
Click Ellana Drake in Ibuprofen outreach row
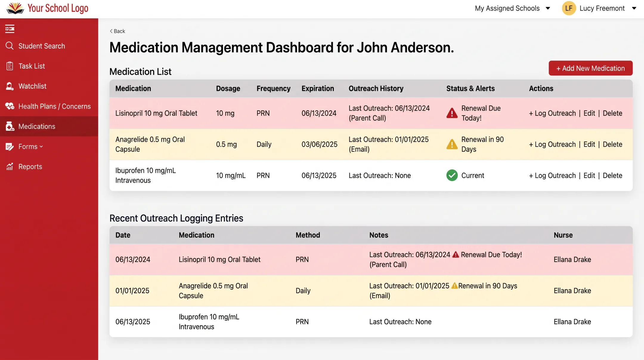tap(572, 321)
